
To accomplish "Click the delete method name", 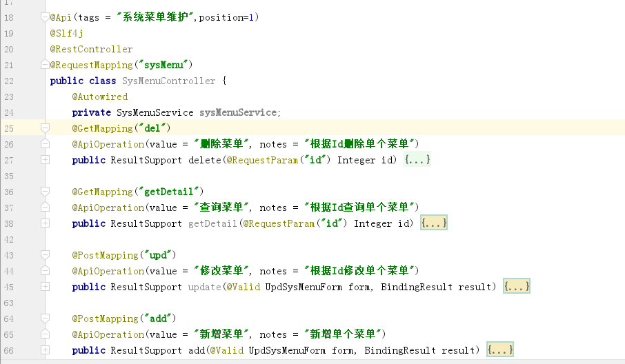I will coord(205,160).
